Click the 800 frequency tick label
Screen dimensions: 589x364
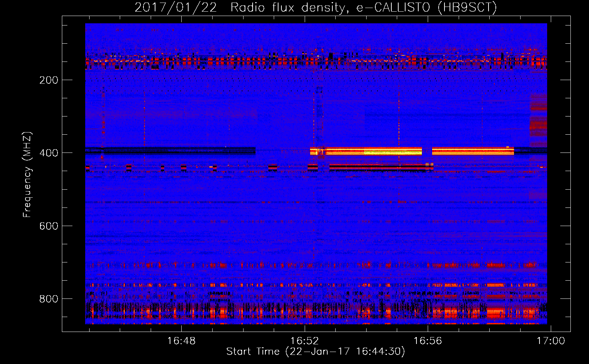pyautogui.click(x=49, y=299)
